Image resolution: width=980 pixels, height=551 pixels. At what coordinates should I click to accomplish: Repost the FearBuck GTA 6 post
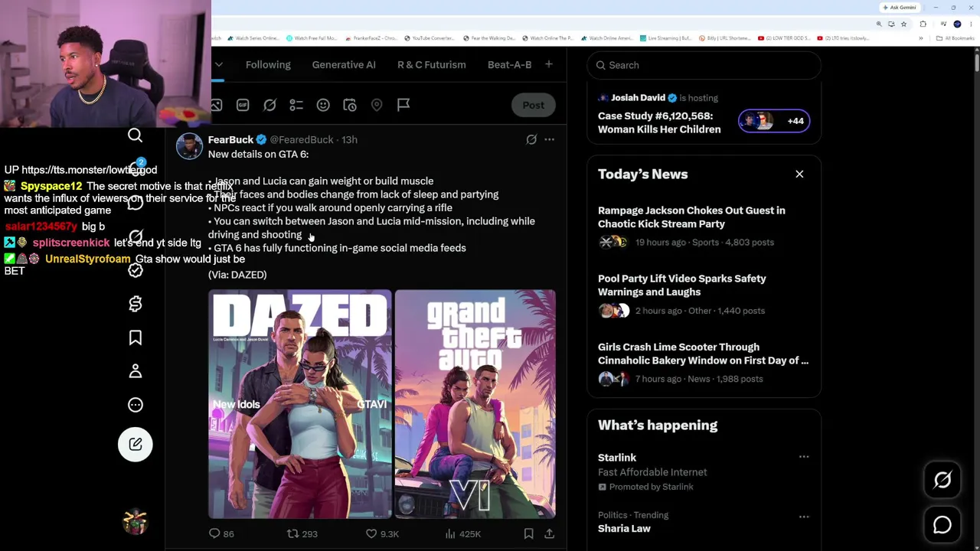[x=302, y=534]
